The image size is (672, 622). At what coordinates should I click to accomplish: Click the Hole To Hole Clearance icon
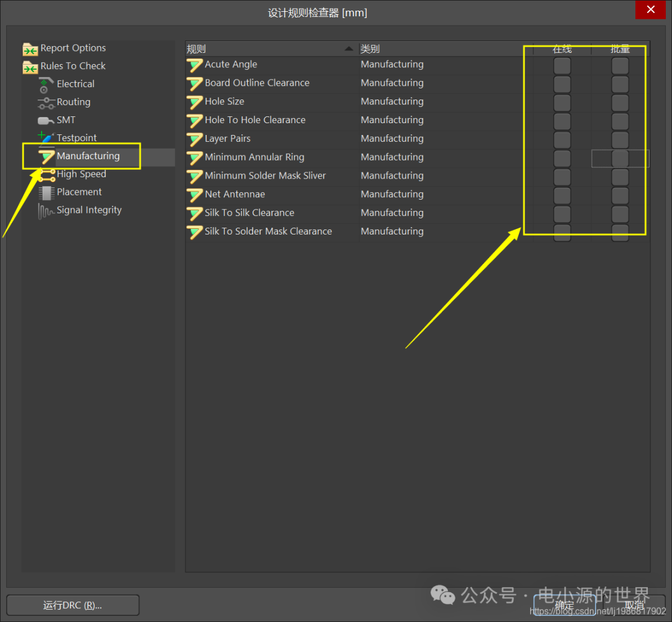tap(195, 121)
